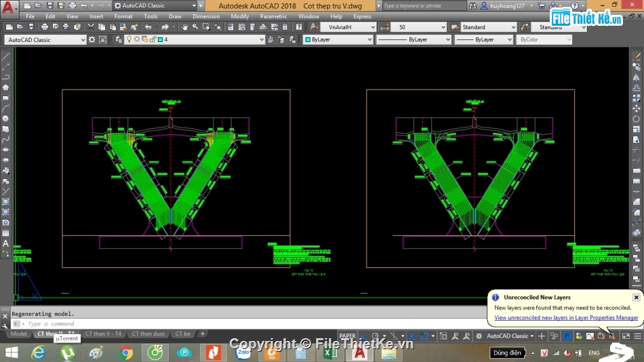Open the Layer Properties Manager icon
The width and height of the screenshot is (644, 362).
coord(118,39)
